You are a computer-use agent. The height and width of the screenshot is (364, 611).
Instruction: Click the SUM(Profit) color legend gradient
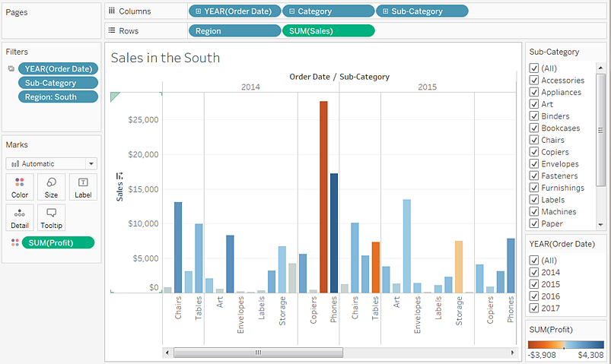tap(565, 343)
